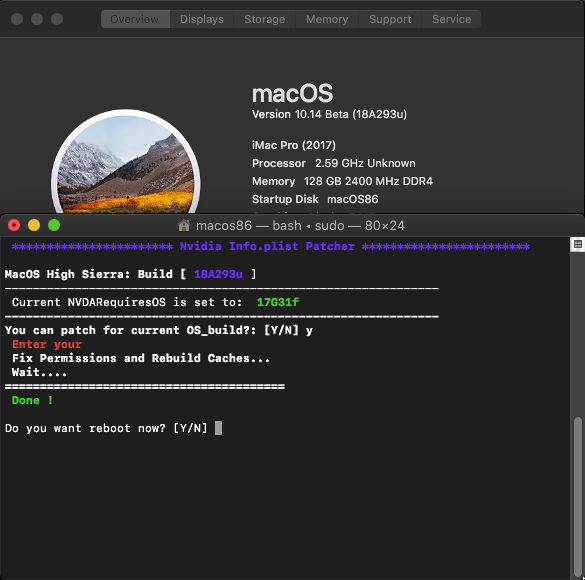Click the About This Mac inactive close button
585x580 pixels.
pyautogui.click(x=17, y=19)
